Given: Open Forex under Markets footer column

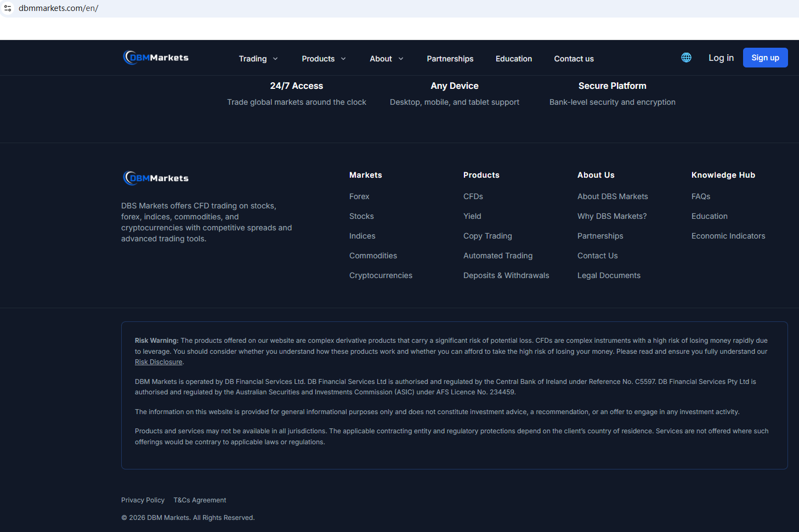Looking at the screenshot, I should click(x=359, y=196).
